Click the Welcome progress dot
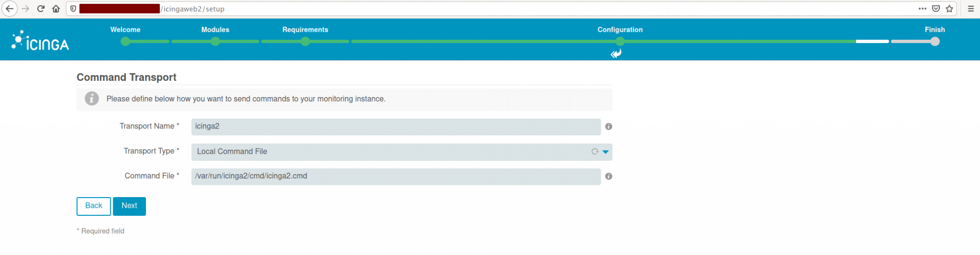The image size is (980, 255). pos(125,42)
